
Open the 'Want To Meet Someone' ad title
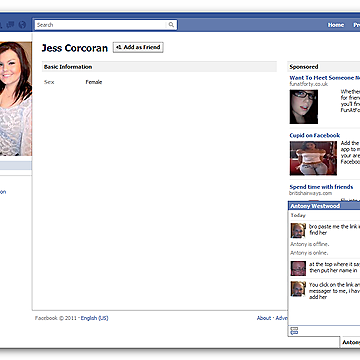click(x=325, y=78)
